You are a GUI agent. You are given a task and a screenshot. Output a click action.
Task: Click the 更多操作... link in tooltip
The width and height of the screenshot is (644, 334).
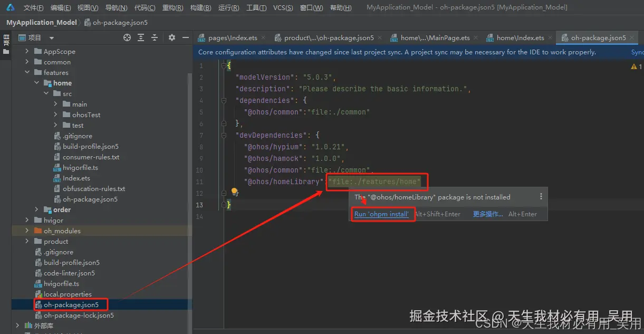tap(488, 214)
